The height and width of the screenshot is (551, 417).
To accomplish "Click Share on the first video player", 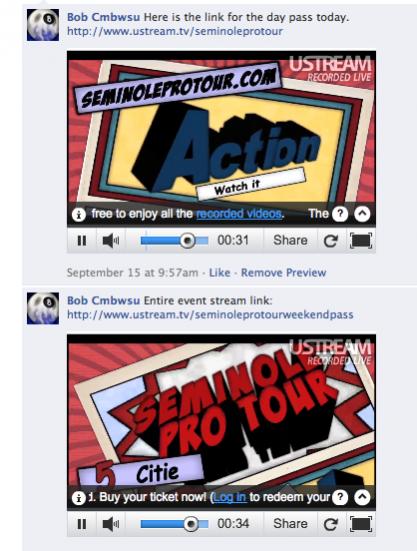I will tap(290, 240).
